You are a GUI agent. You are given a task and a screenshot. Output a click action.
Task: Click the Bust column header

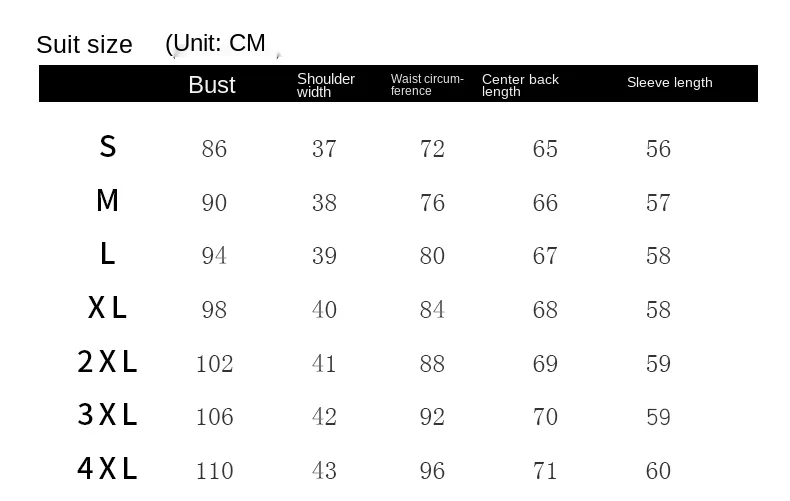point(212,85)
